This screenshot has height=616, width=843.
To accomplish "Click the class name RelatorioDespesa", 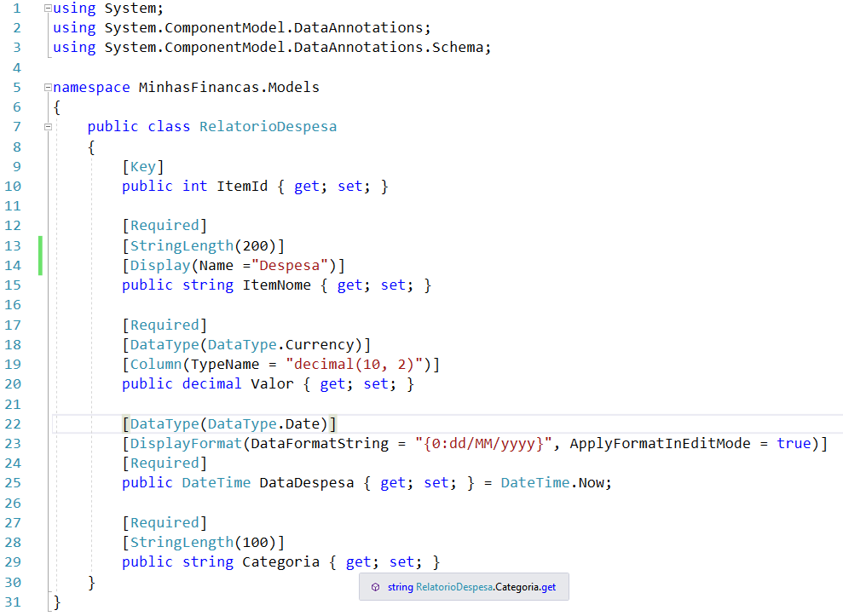I will point(268,127).
